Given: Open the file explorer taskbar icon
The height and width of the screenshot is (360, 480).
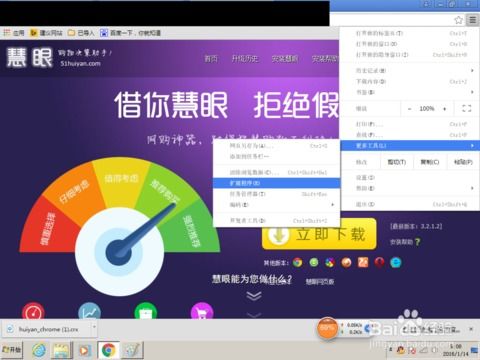Looking at the screenshot, I should pos(61,350).
